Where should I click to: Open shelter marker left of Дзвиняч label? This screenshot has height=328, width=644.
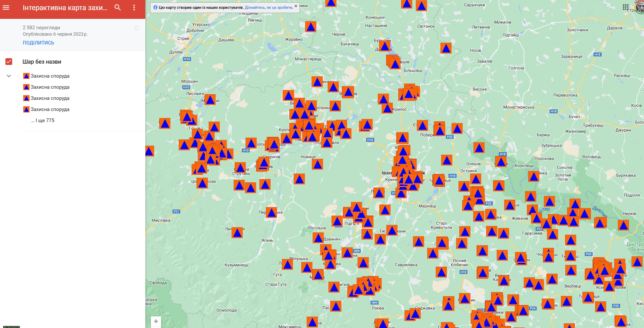(x=318, y=238)
